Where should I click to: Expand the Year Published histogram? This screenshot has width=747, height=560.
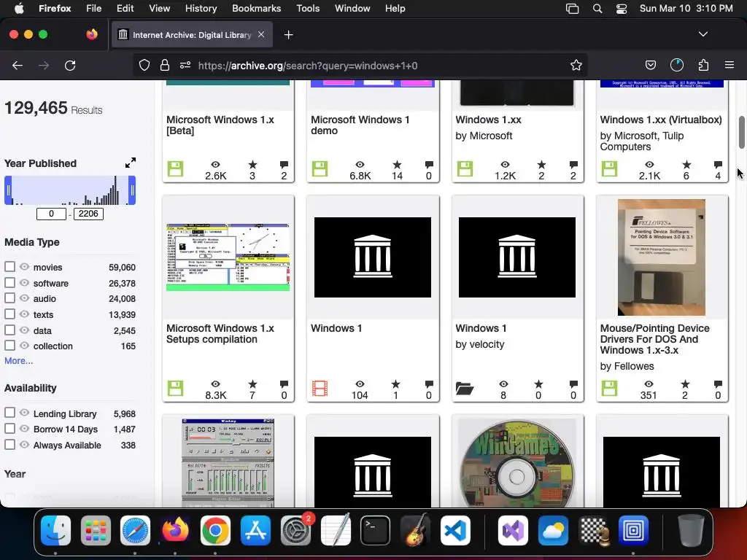point(130,163)
